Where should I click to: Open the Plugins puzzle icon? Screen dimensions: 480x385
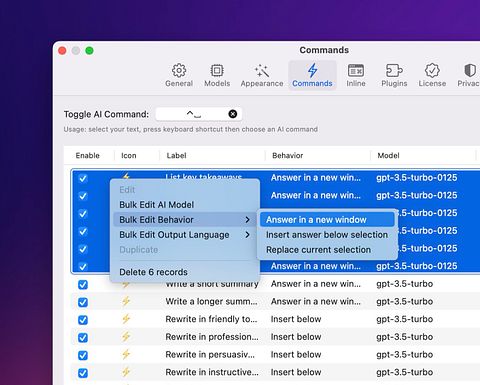point(394,71)
